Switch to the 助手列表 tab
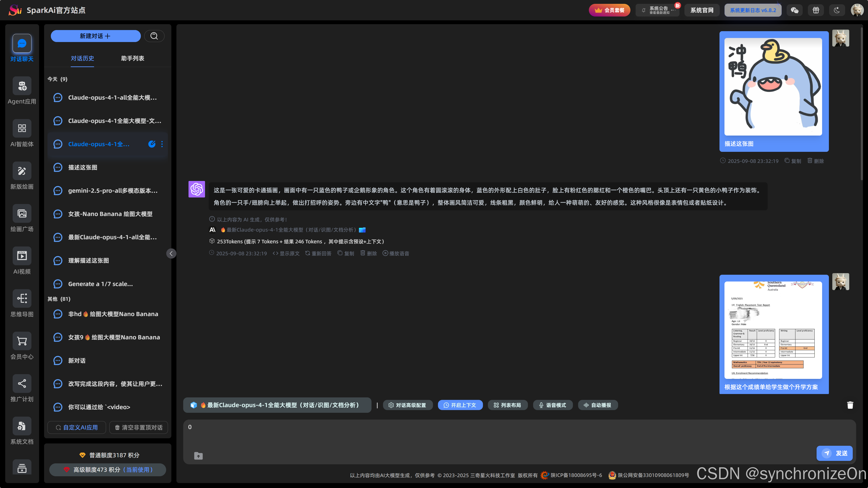 [132, 58]
